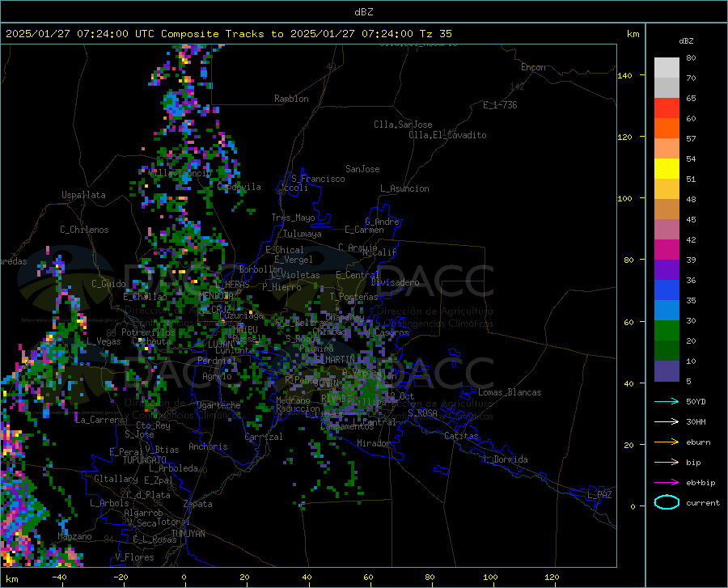Click the 'Divisadero' map label
728x588 pixels.
[395, 282]
